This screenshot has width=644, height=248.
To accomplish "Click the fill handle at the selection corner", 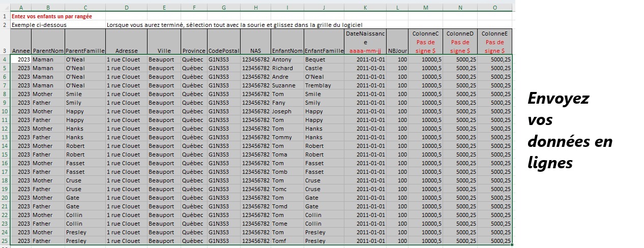I will pyautogui.click(x=512, y=245).
